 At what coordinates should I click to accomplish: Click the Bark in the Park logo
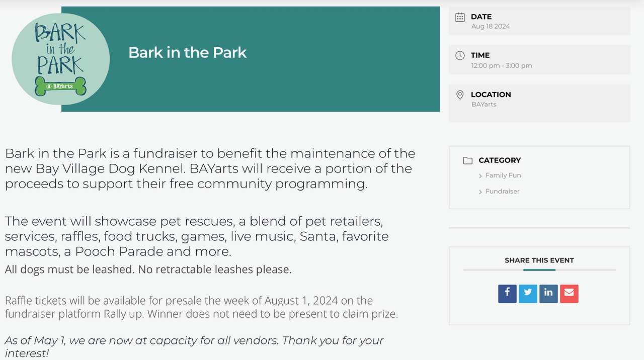click(61, 59)
